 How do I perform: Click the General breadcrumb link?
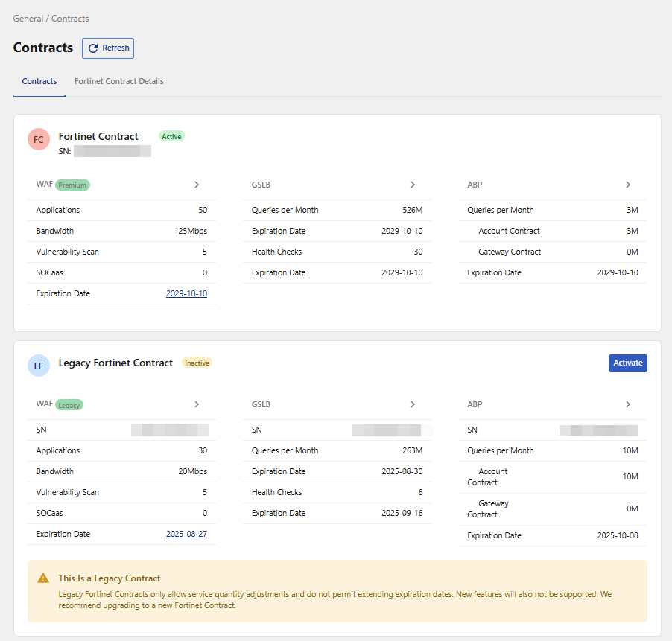[x=28, y=19]
